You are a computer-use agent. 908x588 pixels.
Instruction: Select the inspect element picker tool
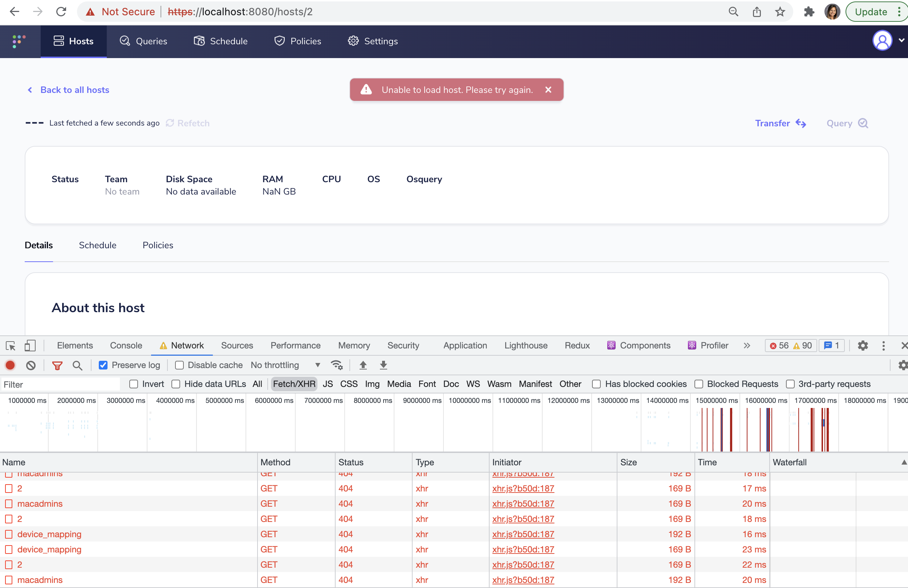pyautogui.click(x=10, y=346)
